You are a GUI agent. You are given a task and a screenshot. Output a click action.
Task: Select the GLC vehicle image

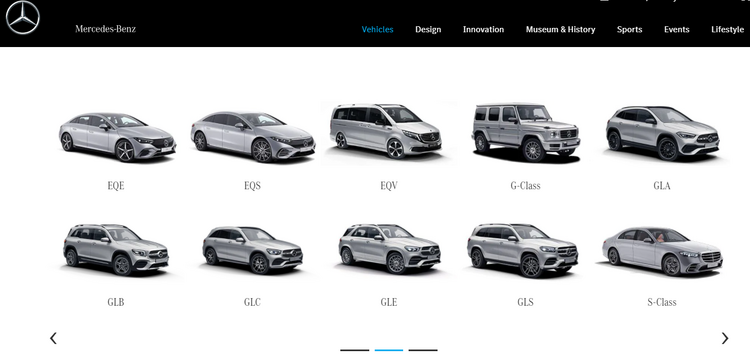click(252, 250)
